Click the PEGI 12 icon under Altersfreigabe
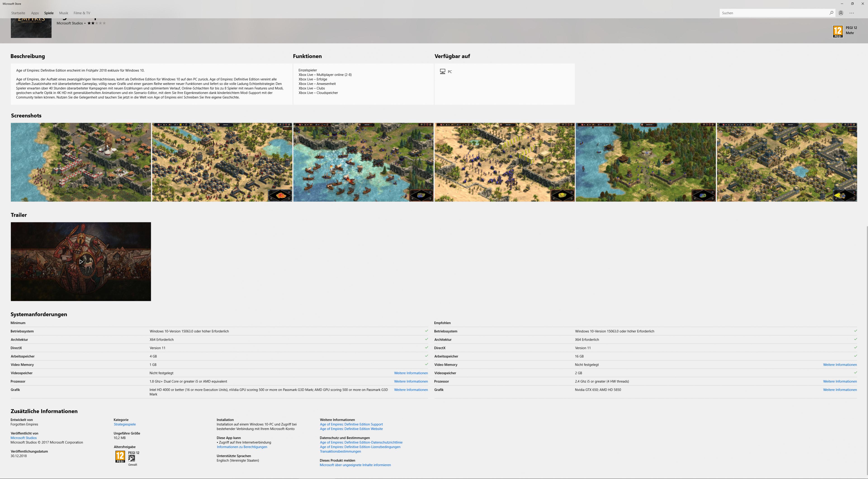 [x=120, y=456]
